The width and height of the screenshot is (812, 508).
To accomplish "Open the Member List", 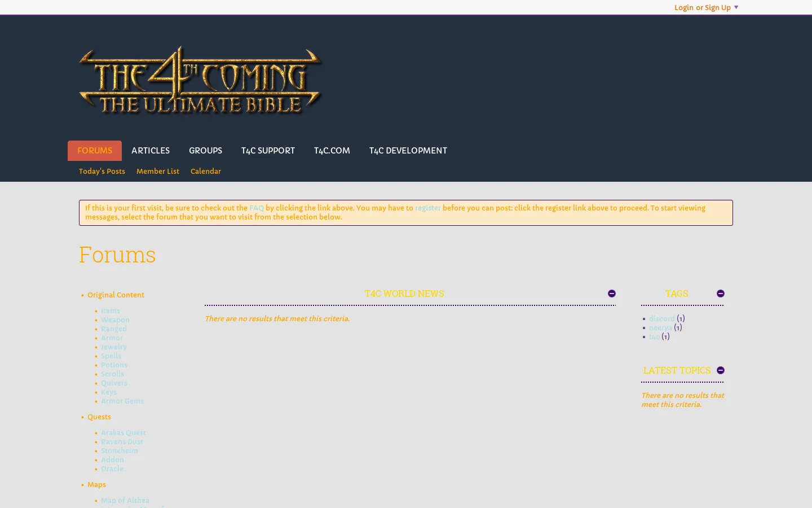I will 158,171.
